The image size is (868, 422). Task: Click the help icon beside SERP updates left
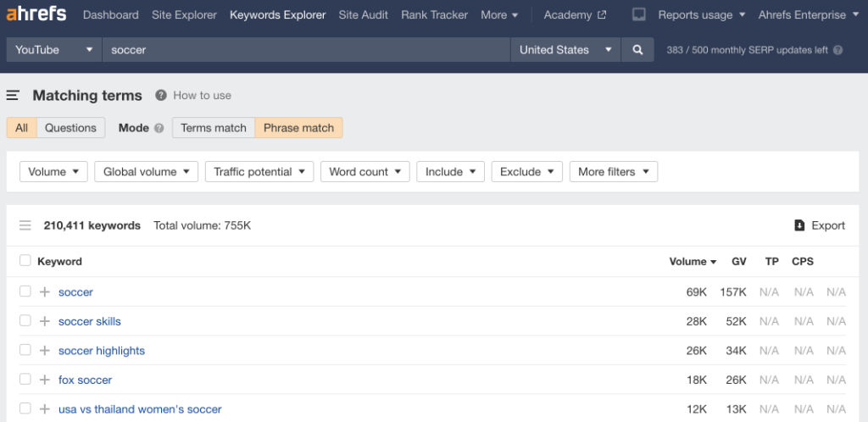click(x=838, y=50)
